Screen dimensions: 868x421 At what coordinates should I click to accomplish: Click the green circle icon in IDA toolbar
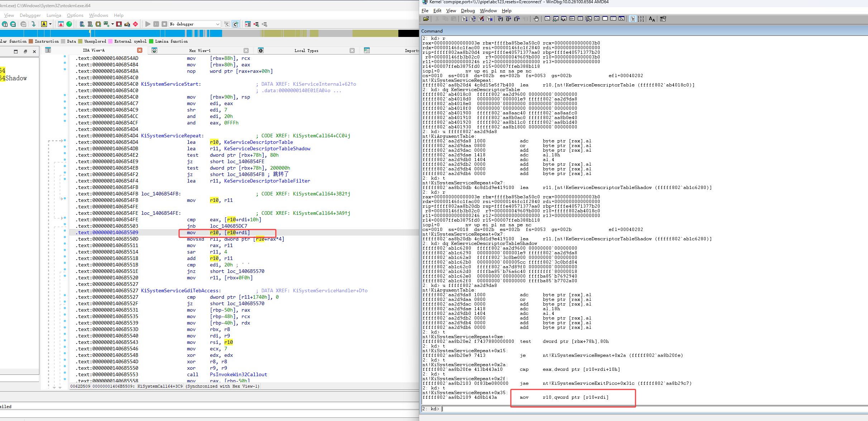tap(69, 24)
